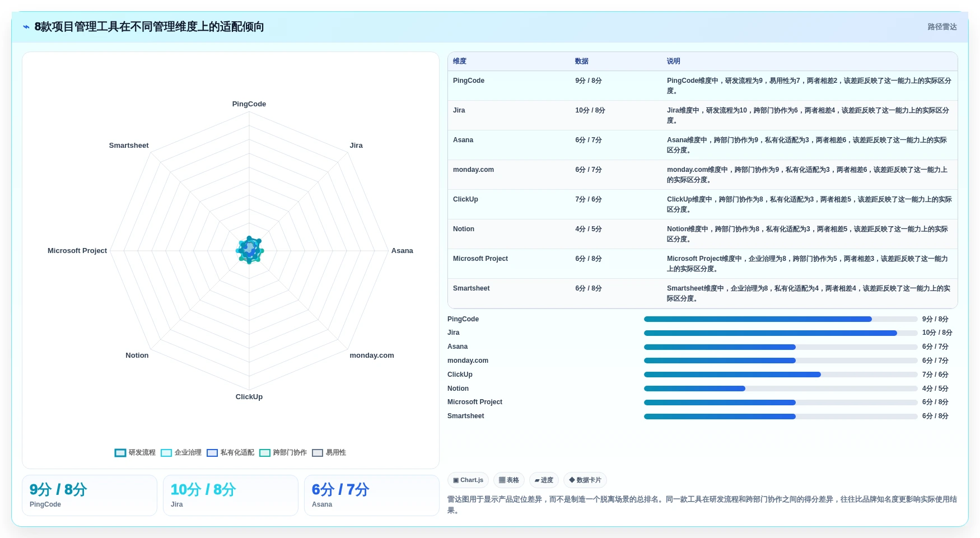Click the monday.com progress bar
Screen dimensions: 980x538
[781, 361]
